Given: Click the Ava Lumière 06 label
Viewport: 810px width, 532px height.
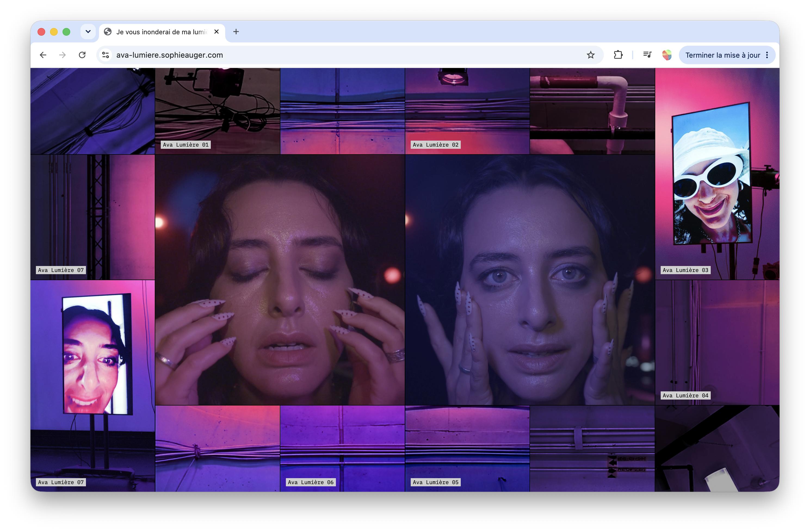Looking at the screenshot, I should 310,482.
